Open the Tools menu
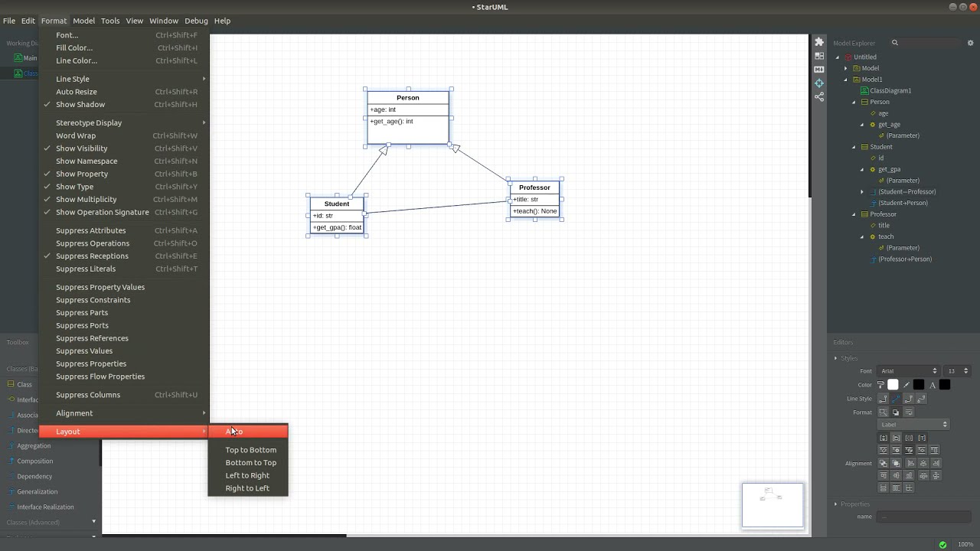The height and width of the screenshot is (551, 980). pos(110,21)
